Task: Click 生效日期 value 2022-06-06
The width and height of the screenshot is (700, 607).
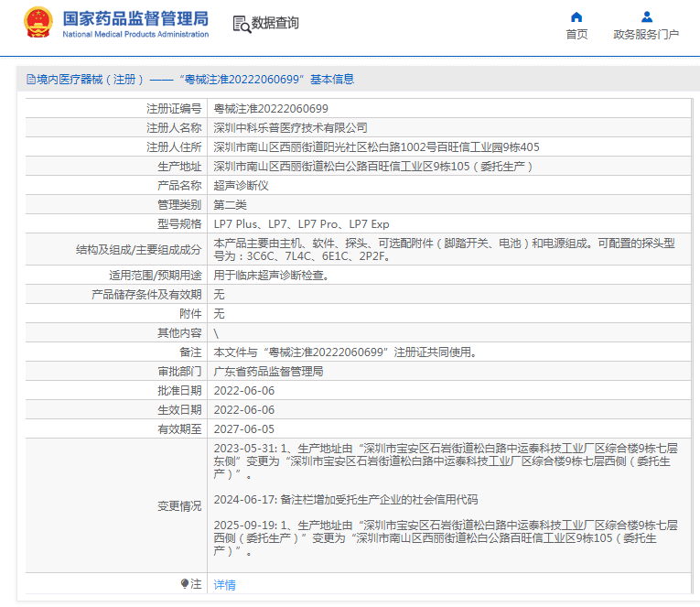Action: coord(243,409)
